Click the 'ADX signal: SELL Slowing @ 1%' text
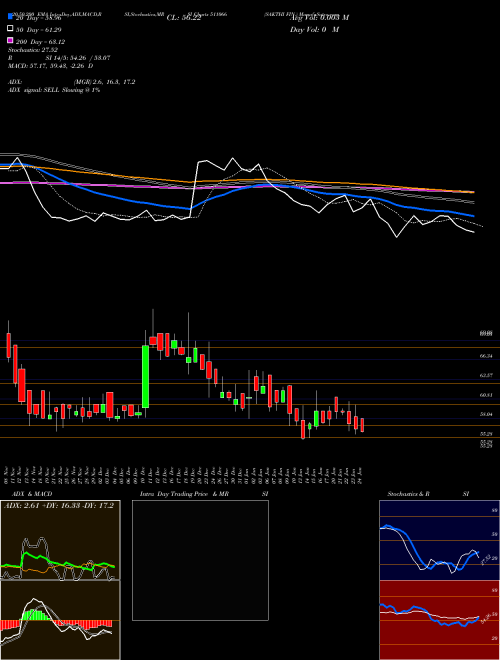Screen dimensions: 500x660 (54, 90)
